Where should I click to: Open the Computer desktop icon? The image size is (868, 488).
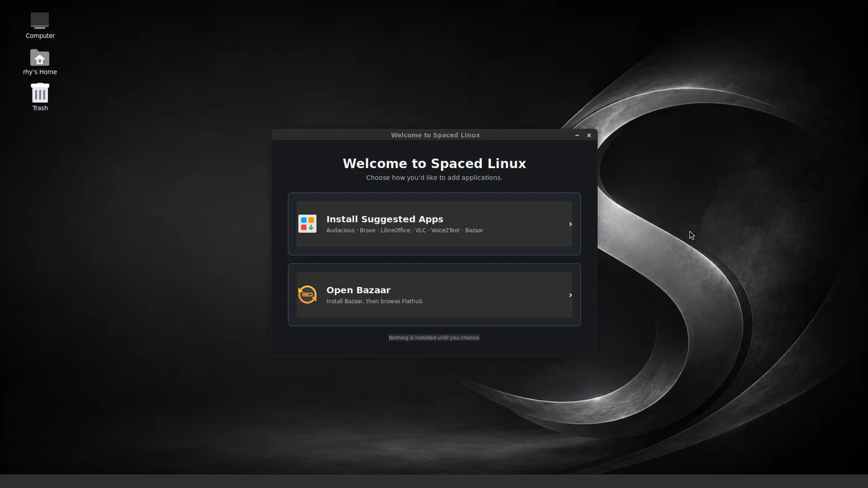pos(40,25)
